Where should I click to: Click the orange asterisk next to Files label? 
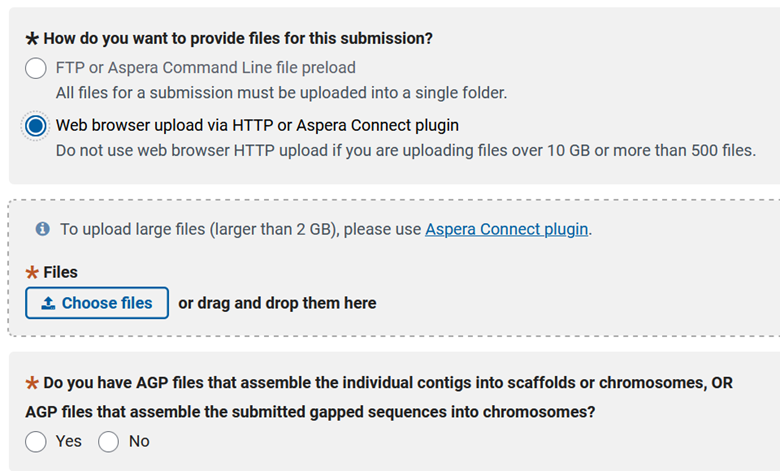[32, 272]
